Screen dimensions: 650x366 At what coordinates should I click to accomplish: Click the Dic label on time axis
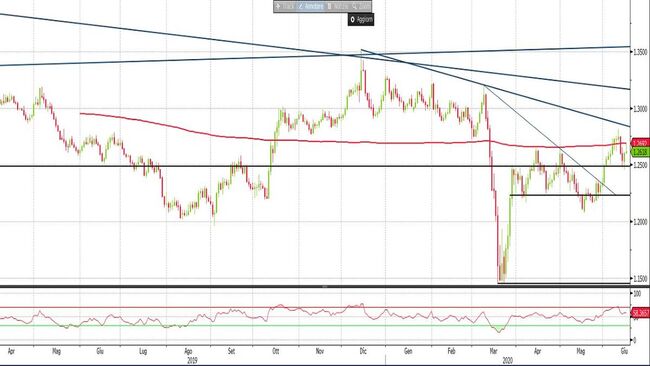tap(363, 351)
